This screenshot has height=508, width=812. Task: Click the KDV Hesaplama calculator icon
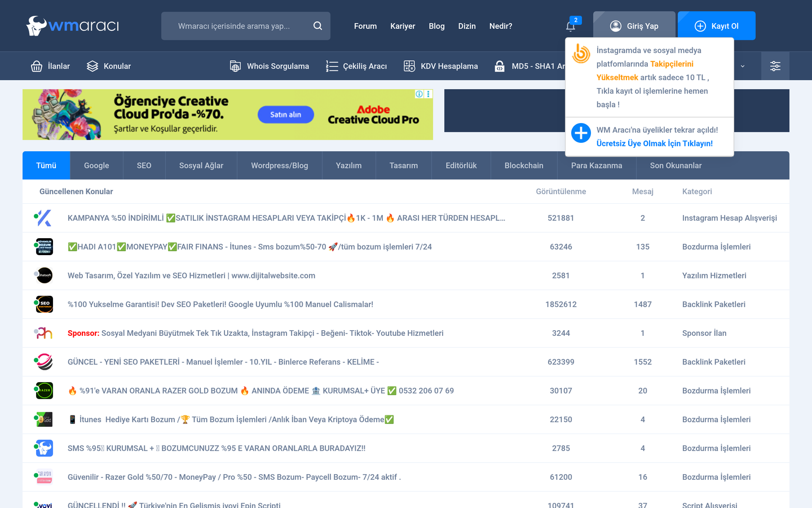(x=409, y=66)
